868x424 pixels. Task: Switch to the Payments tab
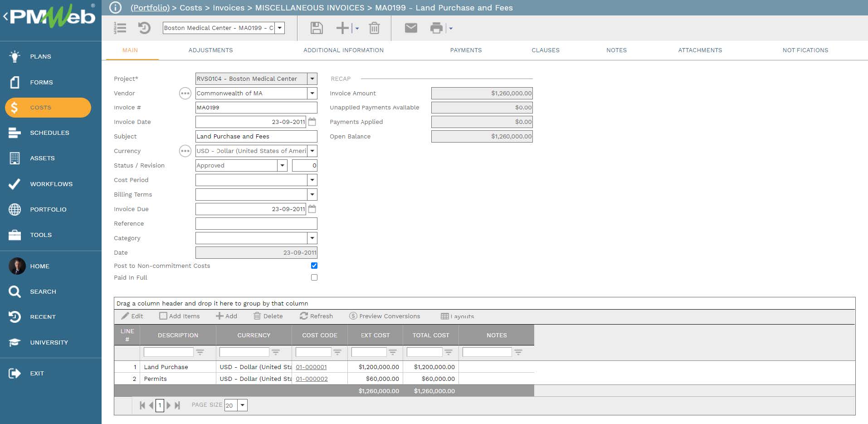466,50
